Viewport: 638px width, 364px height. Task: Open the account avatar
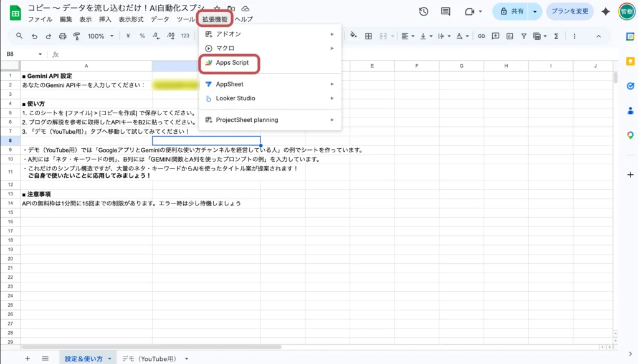627,11
